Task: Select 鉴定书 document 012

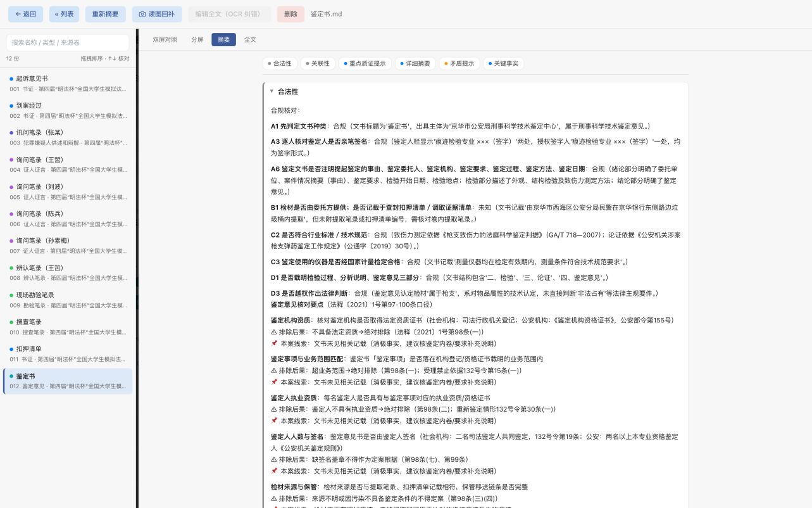Action: click(68, 381)
